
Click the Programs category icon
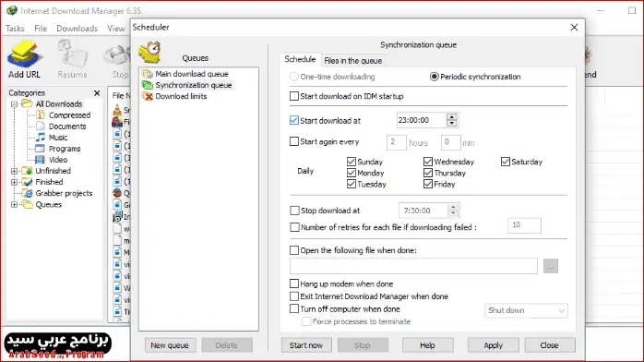click(x=41, y=149)
